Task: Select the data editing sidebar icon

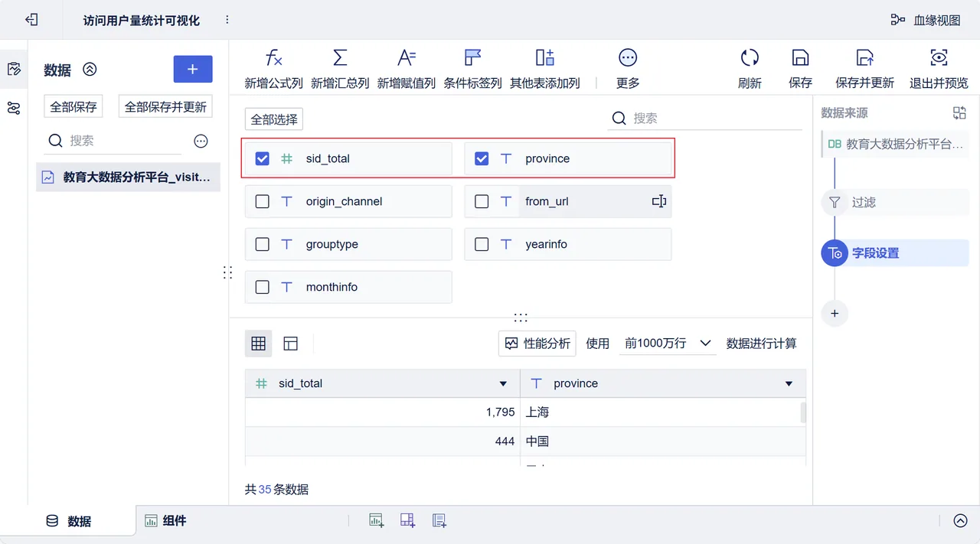Action: 14,70
